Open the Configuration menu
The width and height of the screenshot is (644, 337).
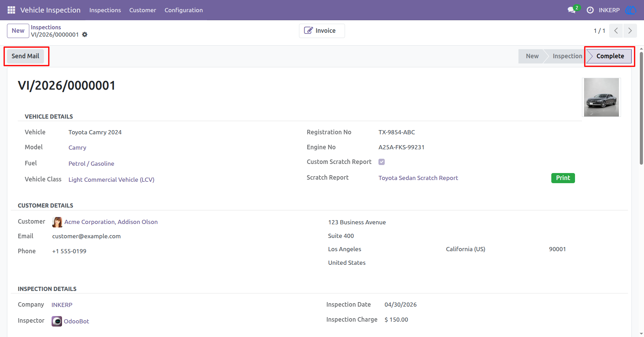point(184,10)
